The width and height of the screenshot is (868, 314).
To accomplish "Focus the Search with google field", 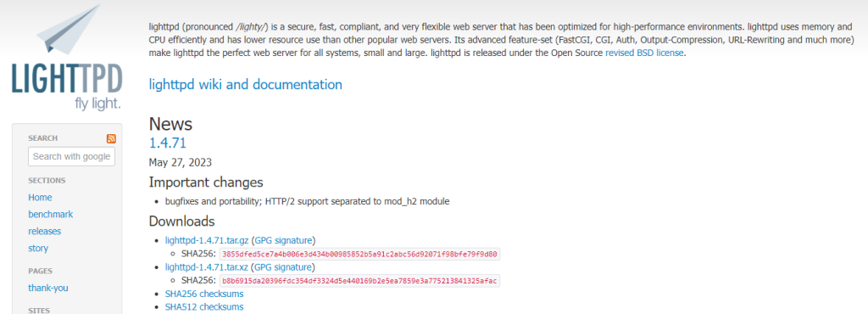I will tap(71, 156).
